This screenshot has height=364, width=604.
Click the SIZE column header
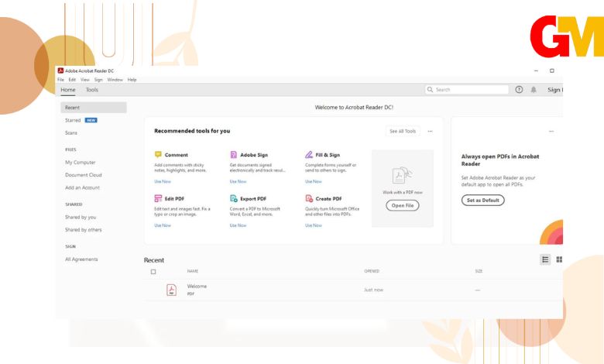coord(479,271)
